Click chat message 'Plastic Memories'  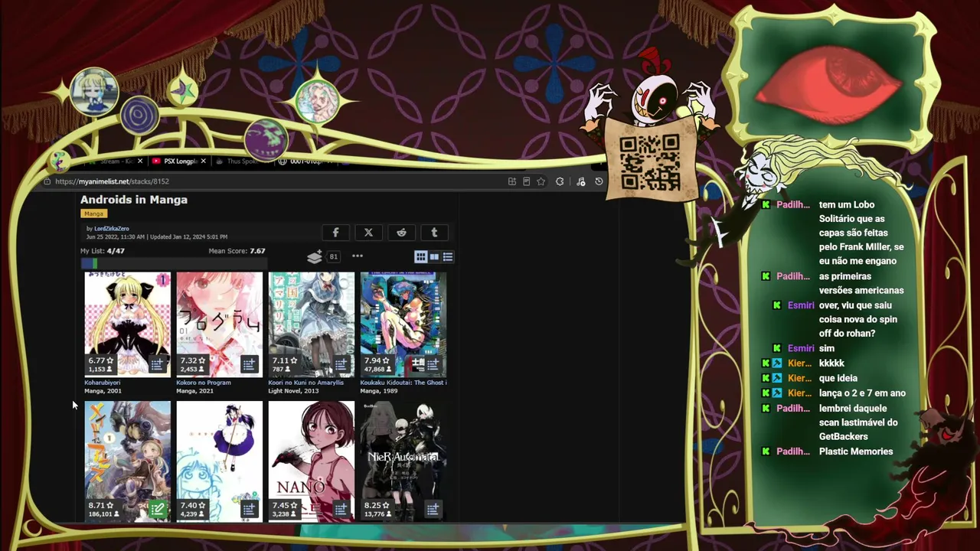[x=856, y=452]
